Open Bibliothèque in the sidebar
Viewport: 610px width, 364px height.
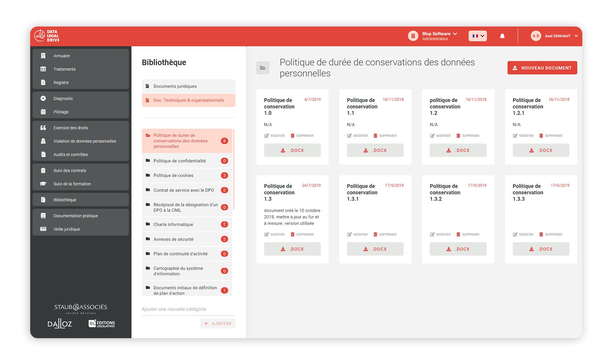coord(81,200)
